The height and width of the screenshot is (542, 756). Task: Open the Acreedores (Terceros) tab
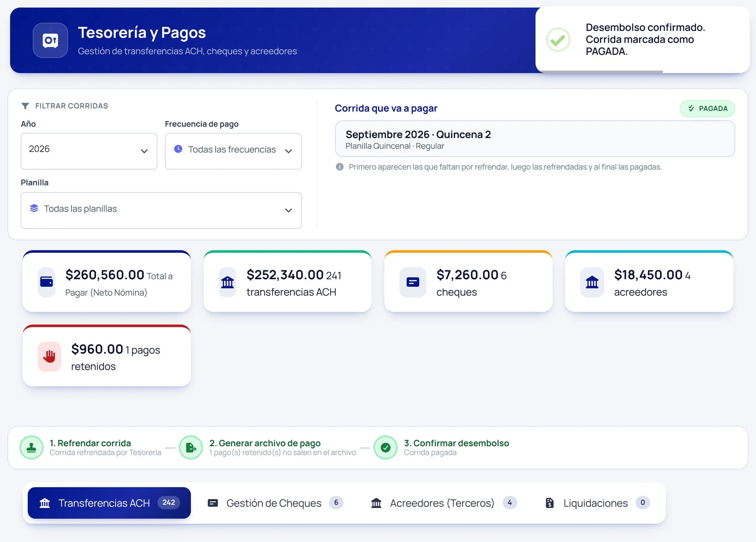pyautogui.click(x=444, y=503)
